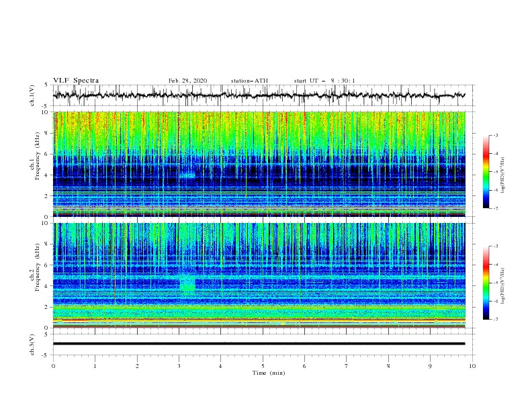Click the "3" tick on the Time axis

click(x=179, y=366)
